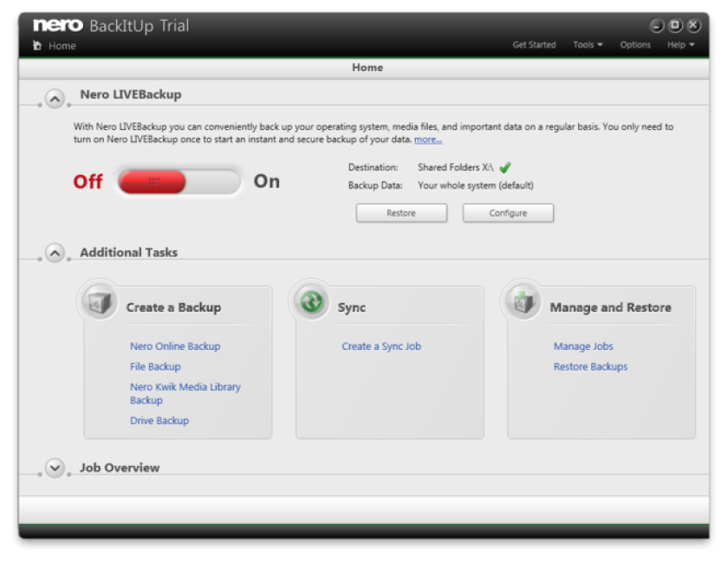Image resolution: width=728 pixels, height=562 pixels.
Task: Click the Manage and Restore heading
Action: [610, 307]
